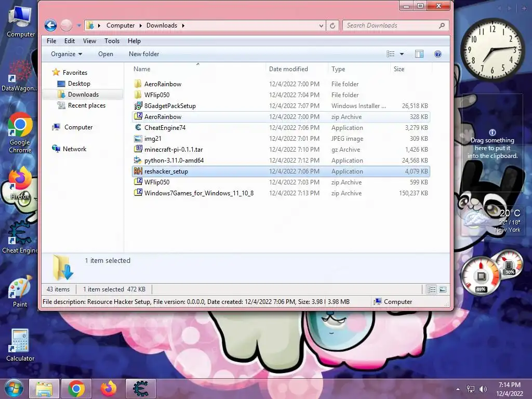Open the Tools menu
The height and width of the screenshot is (399, 532).
click(x=112, y=41)
